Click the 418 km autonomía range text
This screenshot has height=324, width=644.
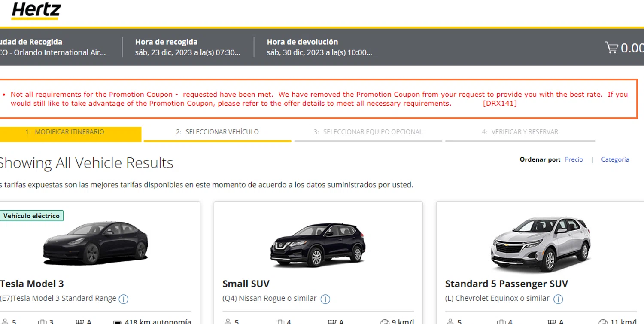point(158,321)
